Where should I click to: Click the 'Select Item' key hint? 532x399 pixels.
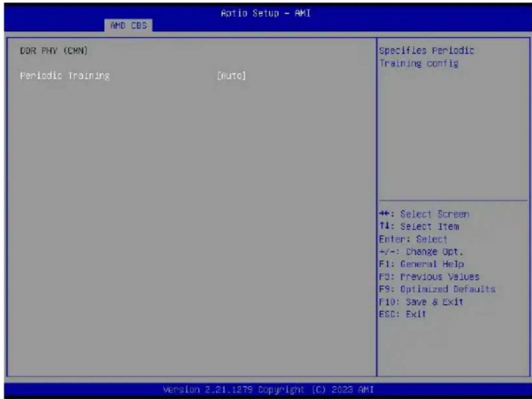[419, 226]
